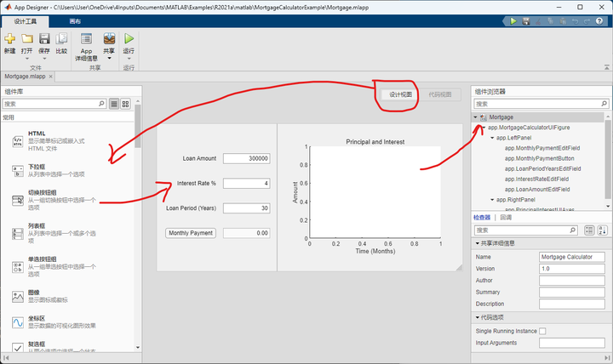Switch to 代码视图 code view
The image size is (613, 364).
tap(440, 94)
